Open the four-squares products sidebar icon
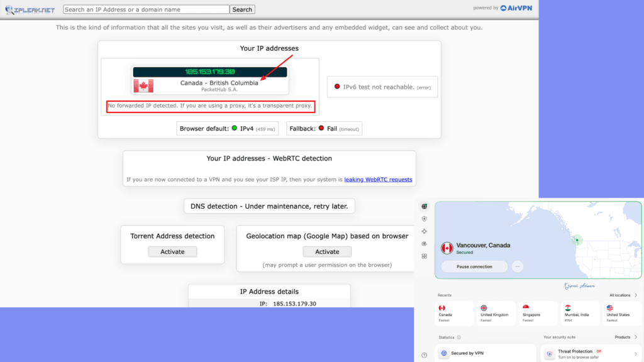 coord(425,256)
